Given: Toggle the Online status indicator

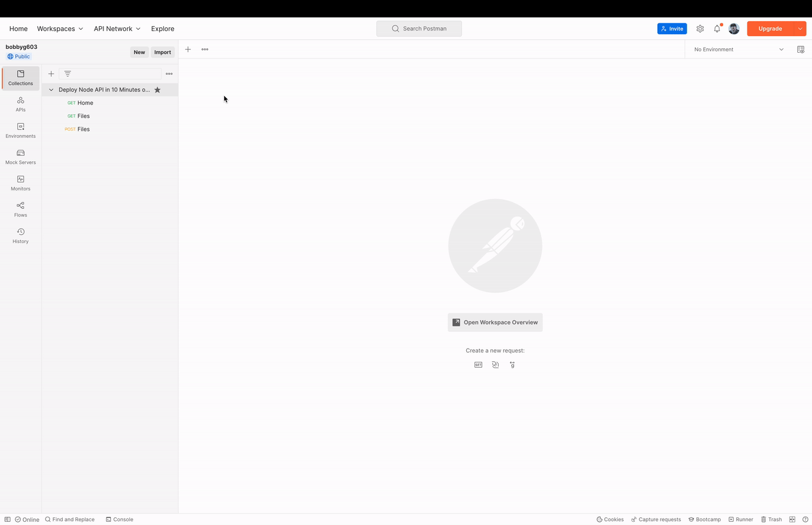Looking at the screenshot, I should [x=27, y=519].
